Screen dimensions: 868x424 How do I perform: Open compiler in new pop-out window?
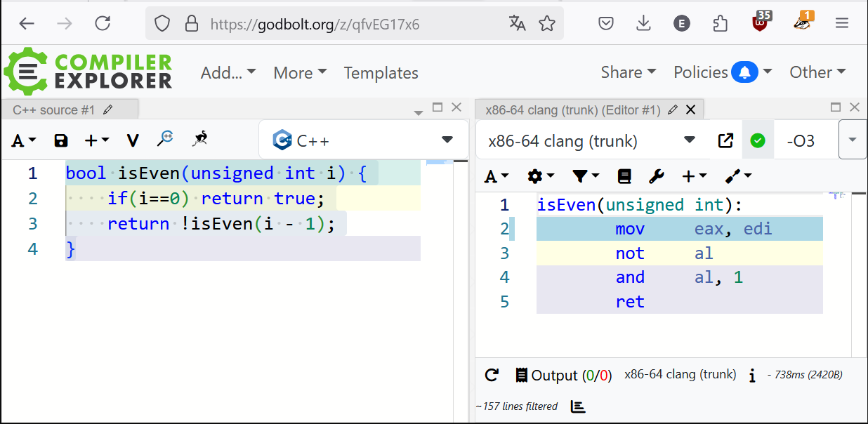coord(725,140)
